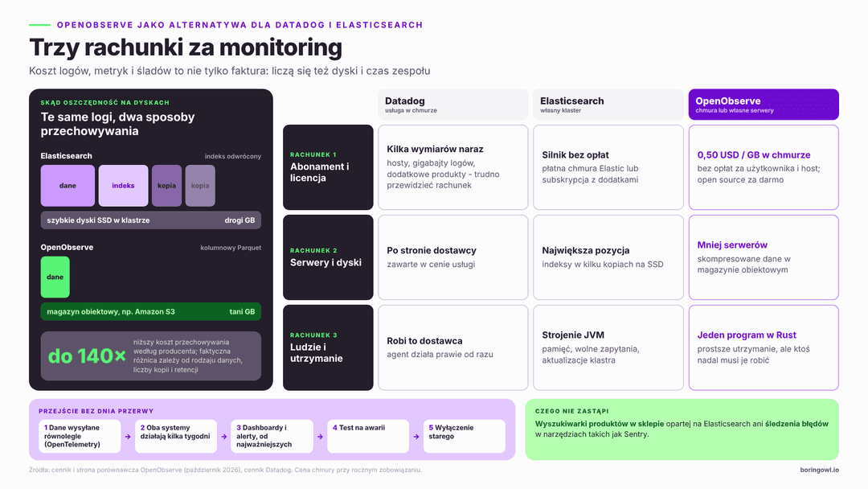
Task: Select the purple OpenObserve column header
Action: coord(764,104)
